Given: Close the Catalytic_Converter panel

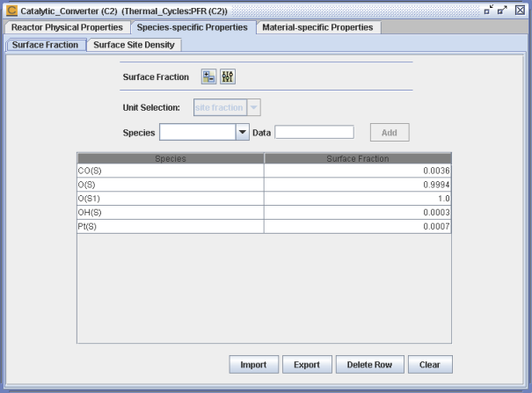Looking at the screenshot, I should (520, 11).
